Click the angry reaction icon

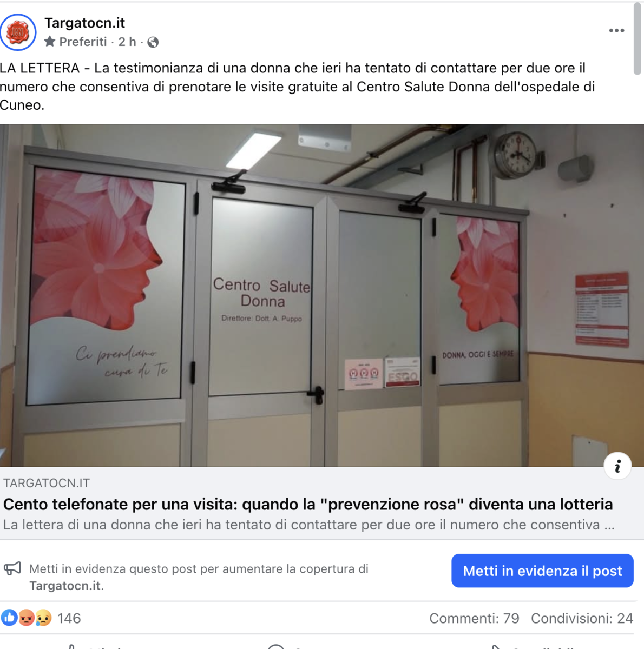point(27,618)
